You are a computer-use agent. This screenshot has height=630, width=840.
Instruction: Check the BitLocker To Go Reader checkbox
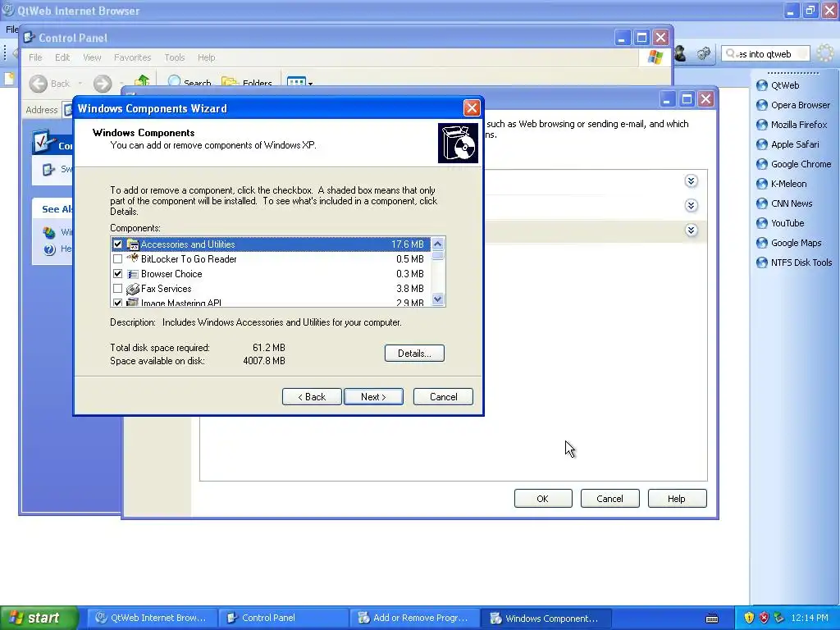tap(117, 259)
